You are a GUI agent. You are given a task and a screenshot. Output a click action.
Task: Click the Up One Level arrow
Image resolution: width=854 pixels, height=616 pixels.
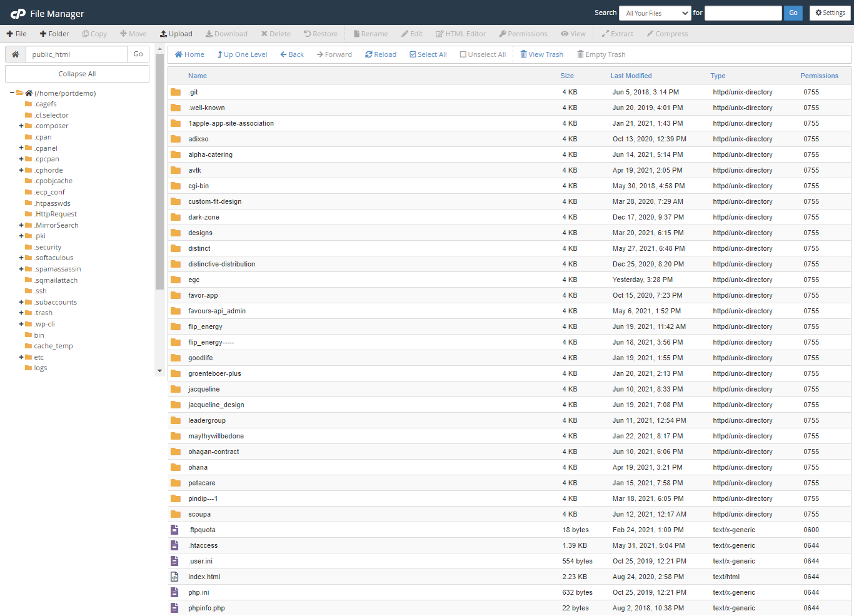[220, 54]
